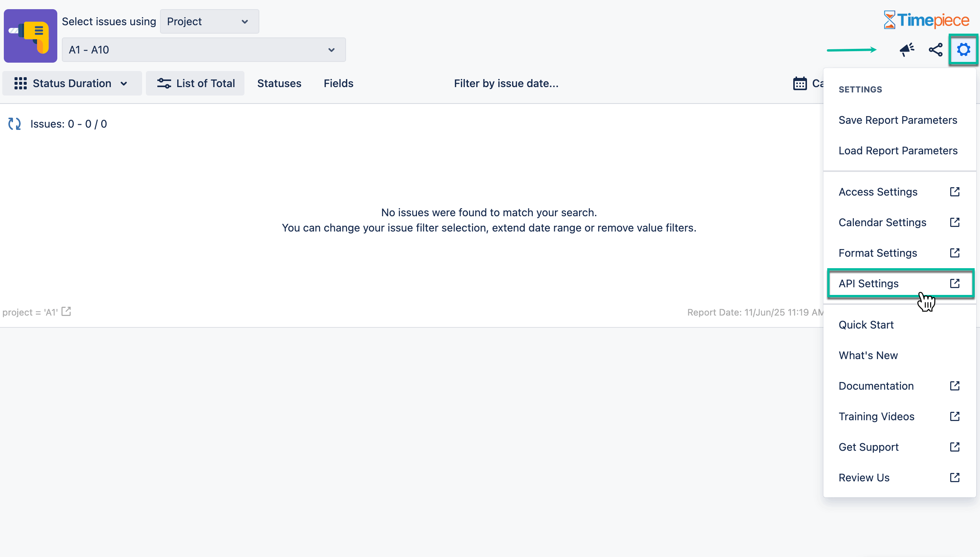Open the settings gear menu
The width and height of the screenshot is (980, 557).
coord(963,49)
